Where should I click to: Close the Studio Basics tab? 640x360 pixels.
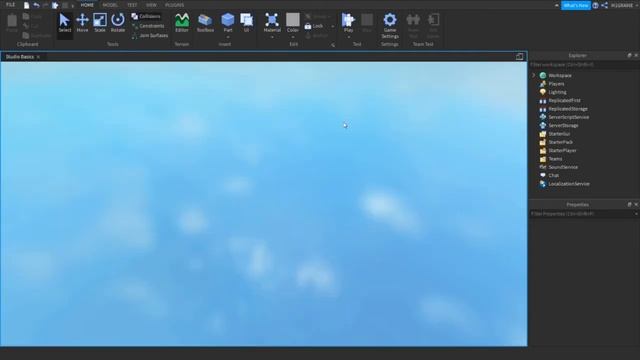[x=38, y=57]
